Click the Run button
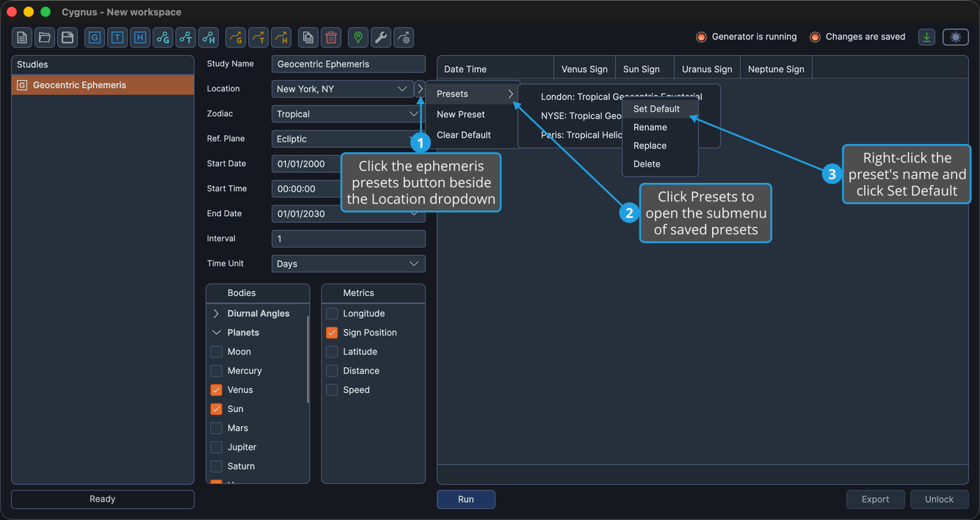Image resolution: width=980 pixels, height=520 pixels. pyautogui.click(x=466, y=499)
